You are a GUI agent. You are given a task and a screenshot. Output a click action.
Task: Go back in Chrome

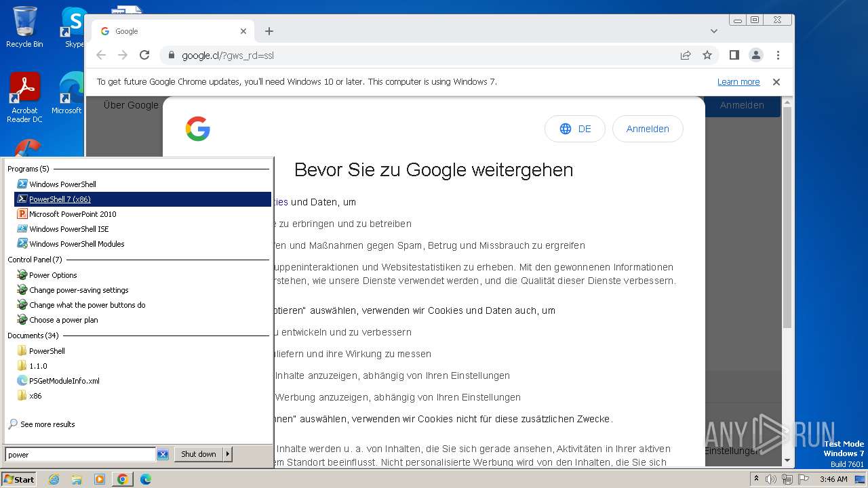(x=101, y=56)
